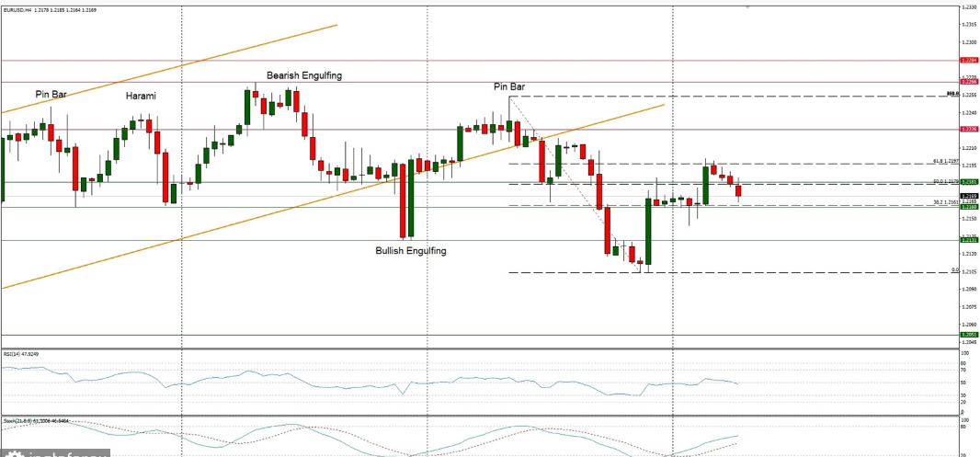Click the red 1.2226 resistance price tag
The height and width of the screenshot is (457, 980).
tap(968, 129)
